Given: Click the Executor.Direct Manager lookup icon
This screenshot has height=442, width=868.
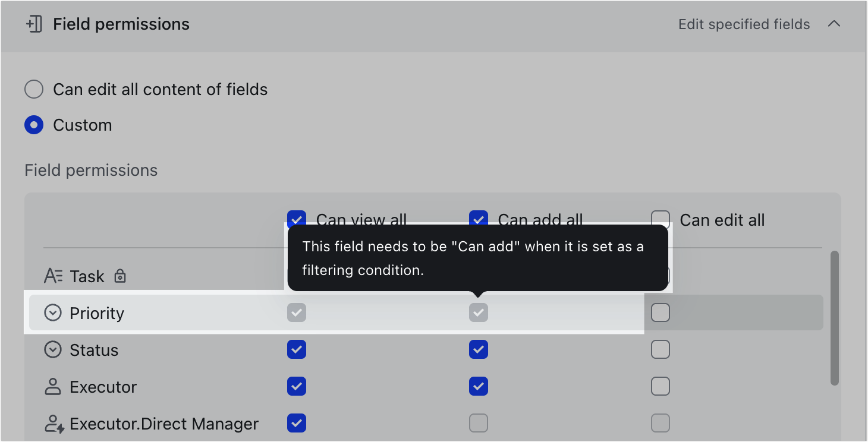Looking at the screenshot, I should click(54, 424).
